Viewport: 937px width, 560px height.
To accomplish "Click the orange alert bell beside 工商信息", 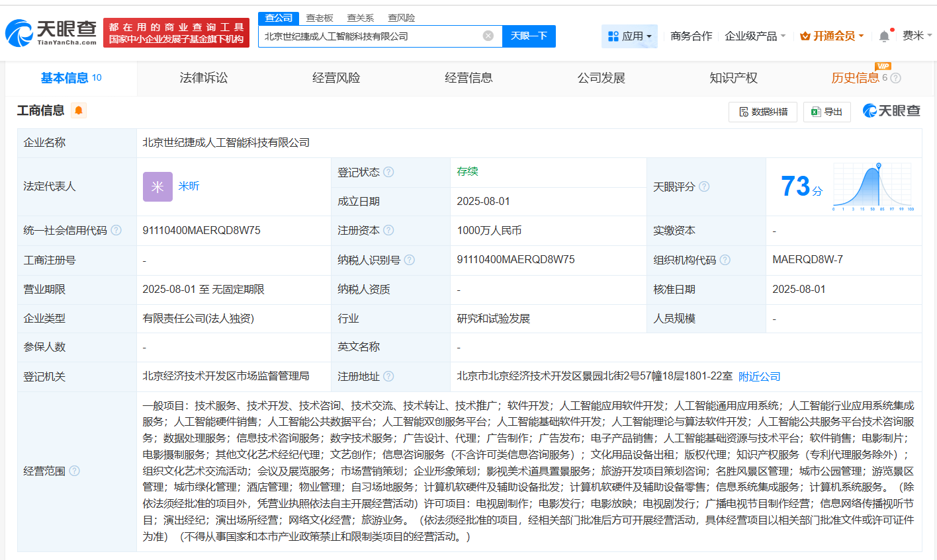I will click(79, 110).
